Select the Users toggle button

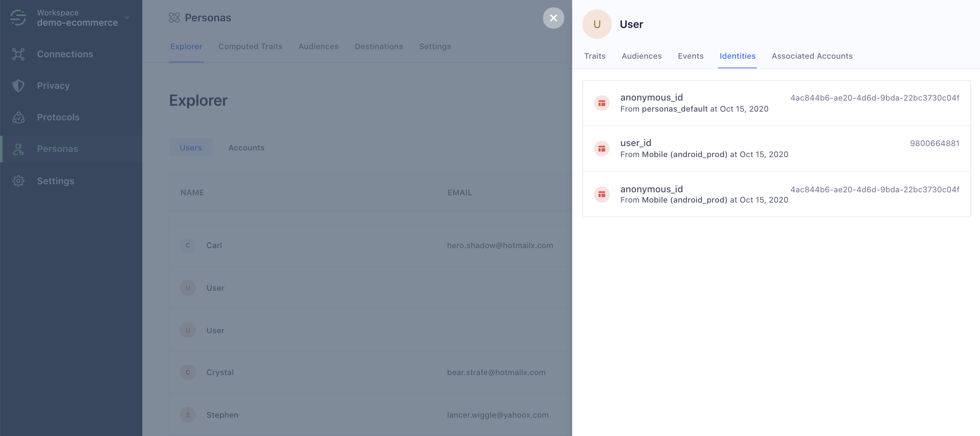[x=191, y=148]
